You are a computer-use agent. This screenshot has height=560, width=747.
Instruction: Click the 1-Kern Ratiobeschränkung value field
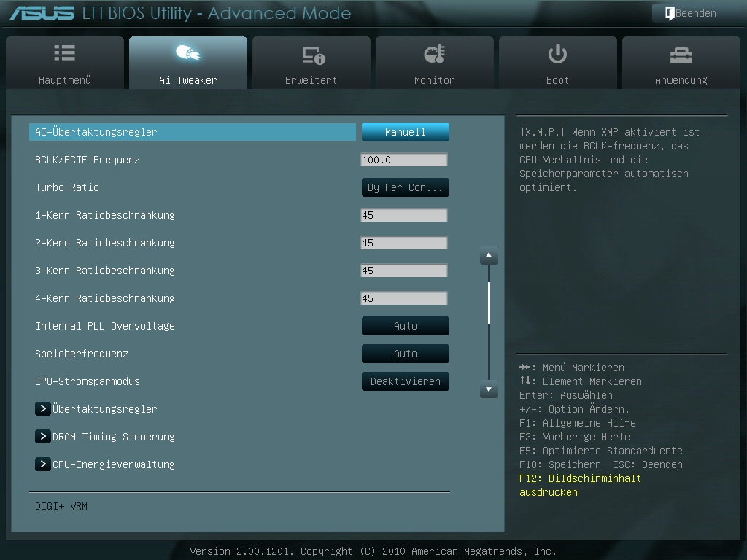pos(404,215)
